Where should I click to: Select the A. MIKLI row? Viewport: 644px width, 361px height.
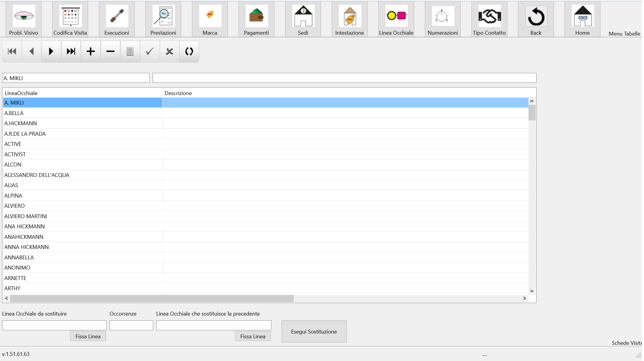click(x=266, y=103)
